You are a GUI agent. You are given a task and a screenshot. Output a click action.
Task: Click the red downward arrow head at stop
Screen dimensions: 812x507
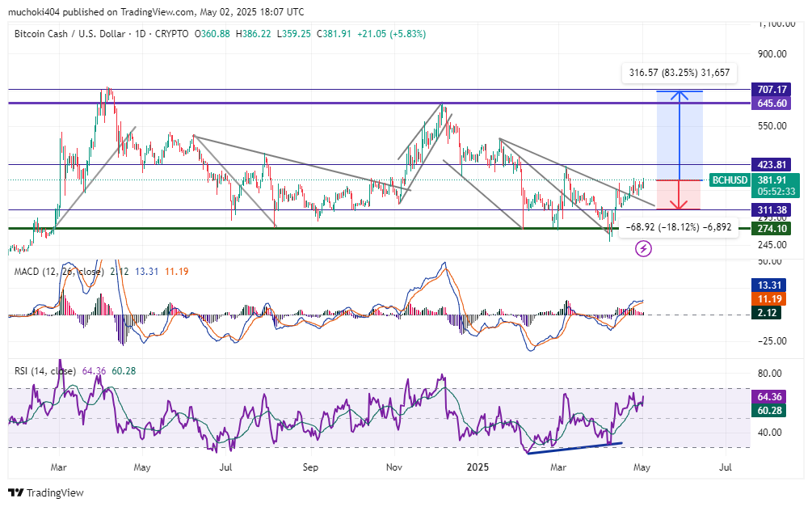(679, 205)
